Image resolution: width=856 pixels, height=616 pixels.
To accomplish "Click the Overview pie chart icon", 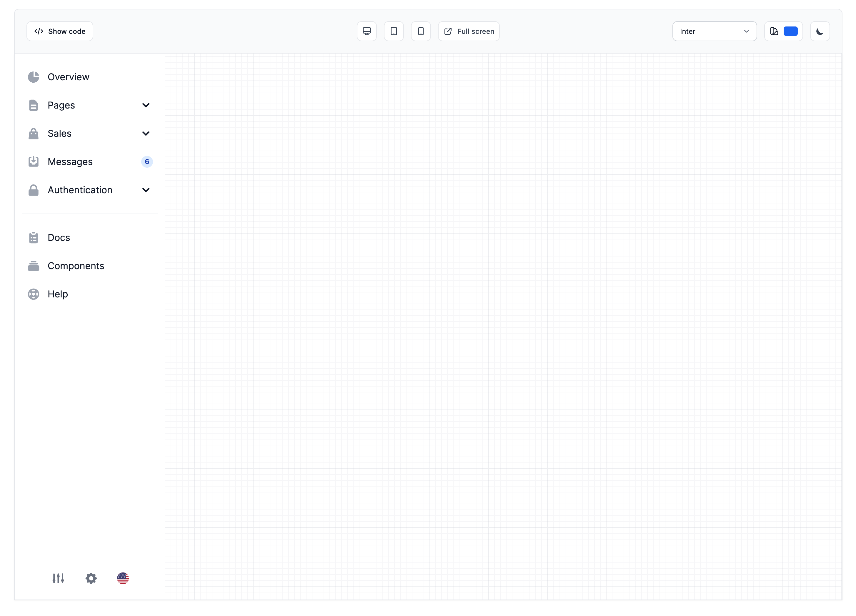I will (34, 77).
